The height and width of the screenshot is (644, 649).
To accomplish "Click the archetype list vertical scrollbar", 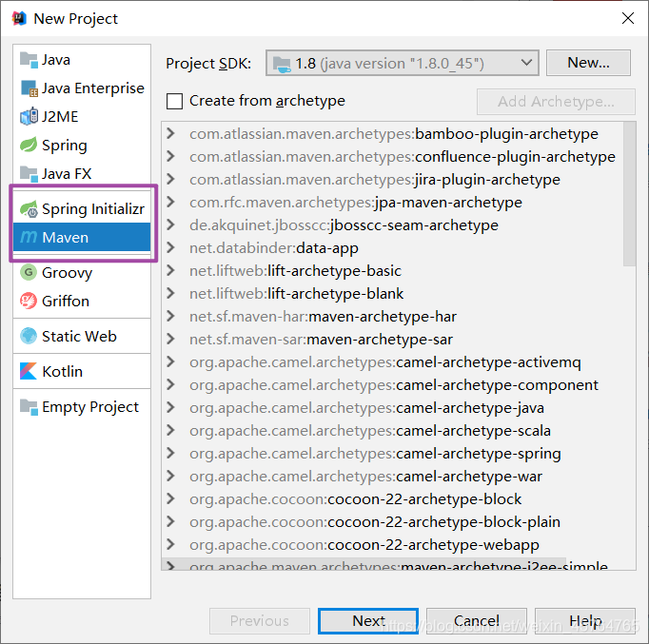I will coord(629,194).
